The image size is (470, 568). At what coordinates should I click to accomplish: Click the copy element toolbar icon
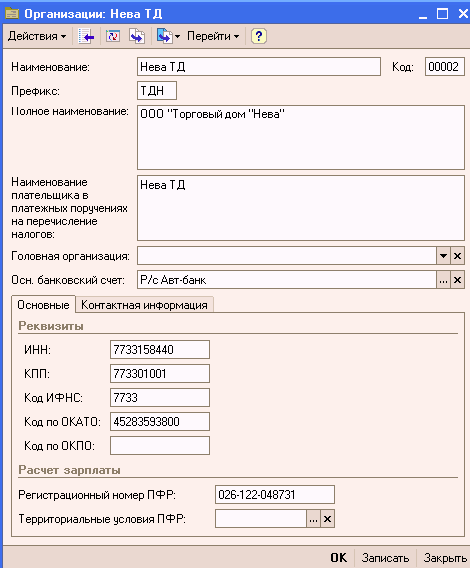(137, 36)
